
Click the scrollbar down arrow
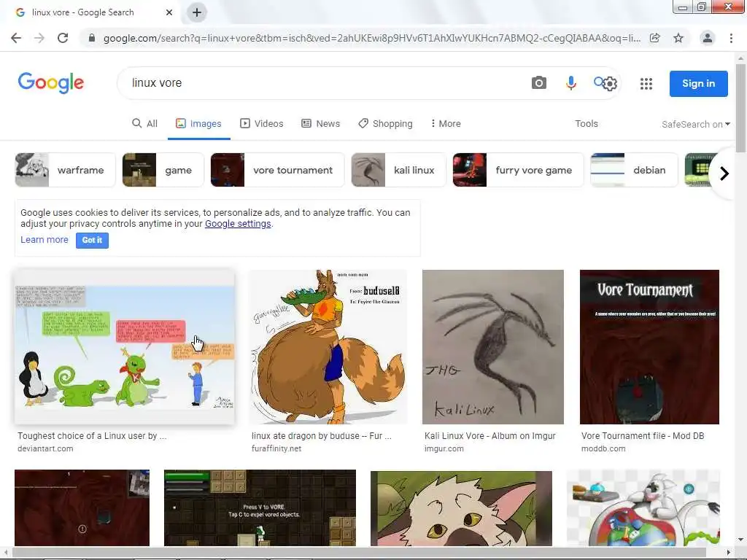pyautogui.click(x=740, y=540)
